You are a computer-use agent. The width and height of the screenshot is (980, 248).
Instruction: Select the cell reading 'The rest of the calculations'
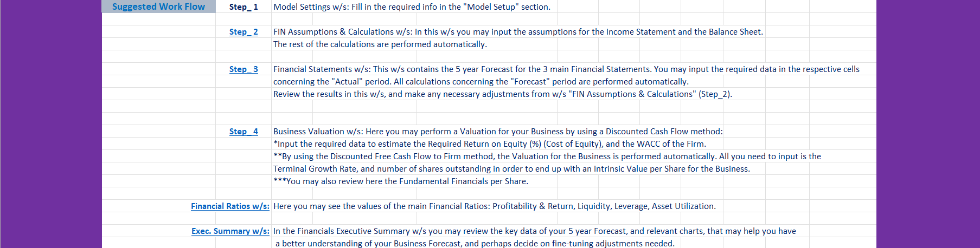(380, 44)
